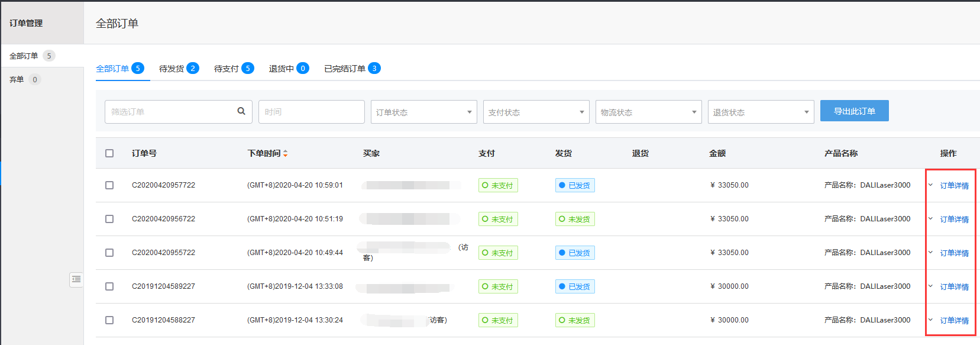The image size is (980, 345).
Task: Toggle the select-all checkbox in table header
Action: 109,153
